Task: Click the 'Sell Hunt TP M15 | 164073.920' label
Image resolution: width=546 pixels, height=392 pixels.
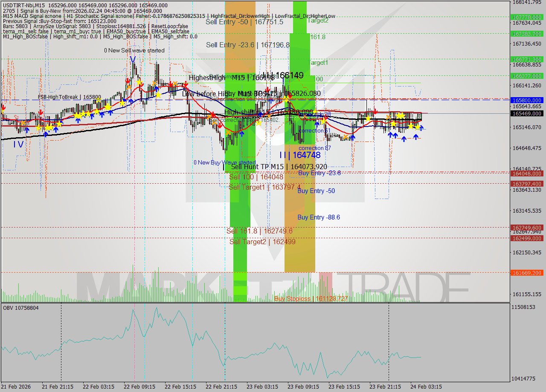Action: tap(278, 167)
